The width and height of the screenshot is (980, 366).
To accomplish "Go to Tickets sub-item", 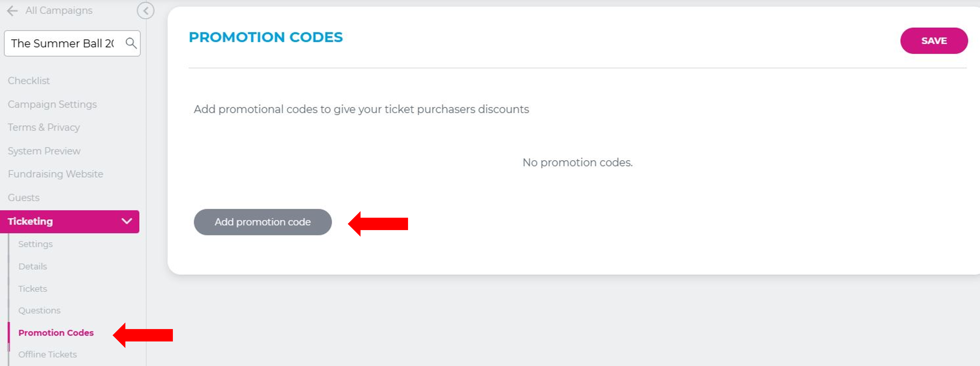I will [32, 289].
